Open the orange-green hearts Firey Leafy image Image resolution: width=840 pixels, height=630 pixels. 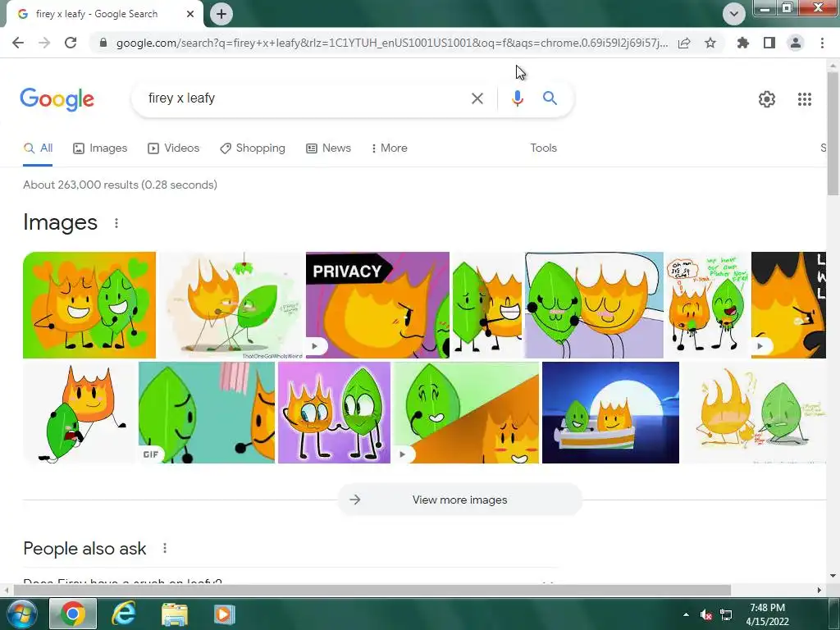tap(89, 305)
